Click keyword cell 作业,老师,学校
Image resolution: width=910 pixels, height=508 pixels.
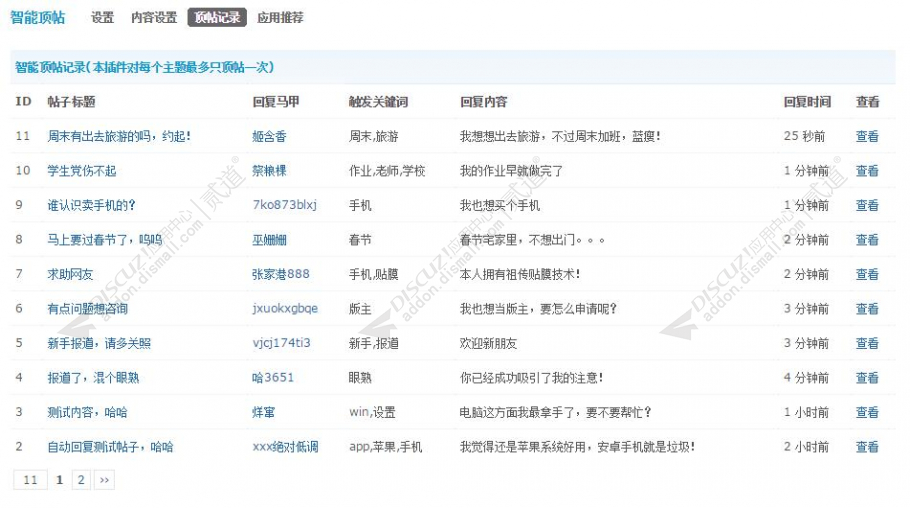click(387, 171)
